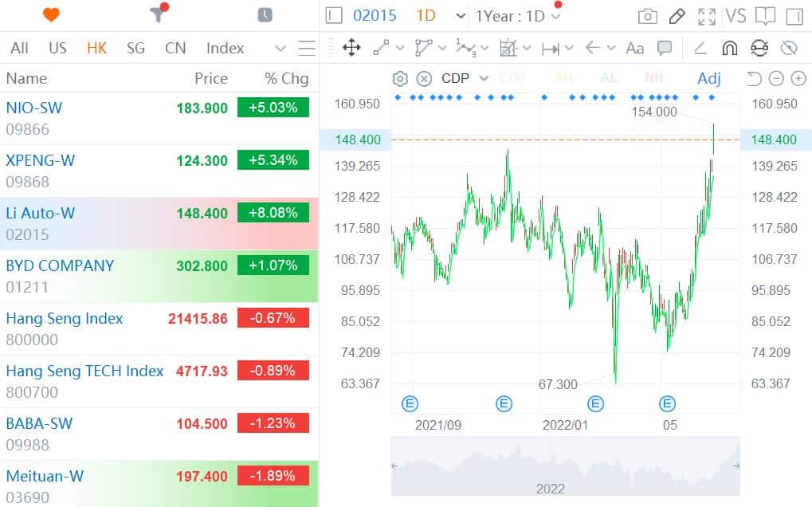
Task: Toggle the AH indicator overlay
Action: (x=563, y=78)
